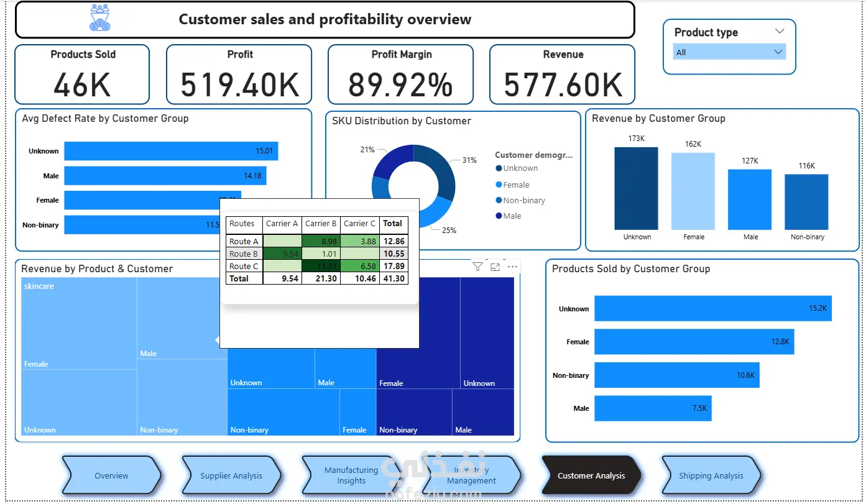This screenshot has height=504, width=866.
Task: Click the Non-binary bar in Avg Defect Rate
Action: point(142,225)
